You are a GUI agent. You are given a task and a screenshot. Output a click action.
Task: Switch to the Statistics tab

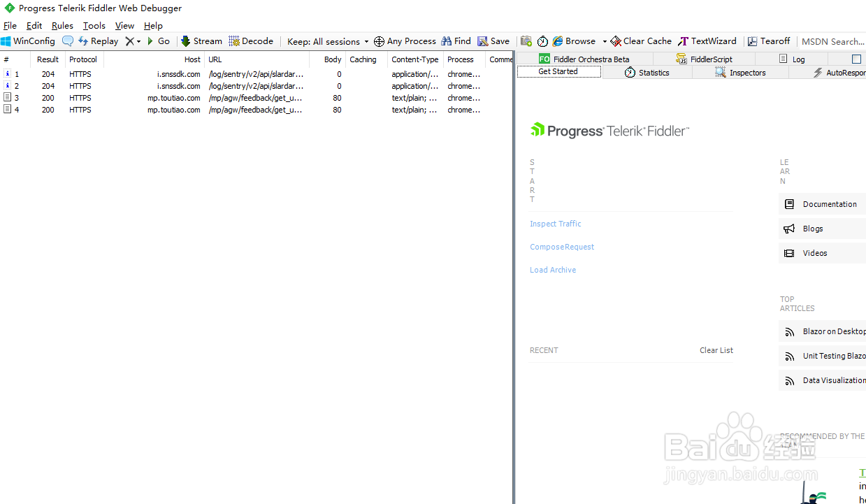click(647, 73)
